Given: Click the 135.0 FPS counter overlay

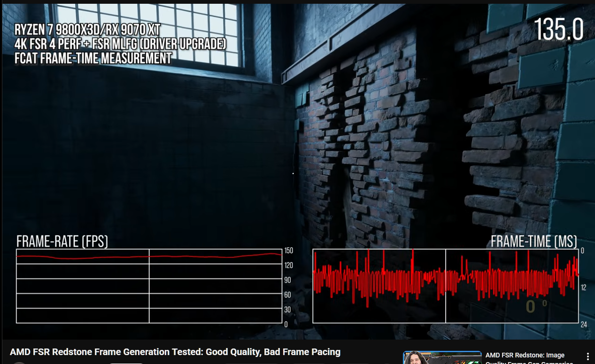Looking at the screenshot, I should point(558,29).
